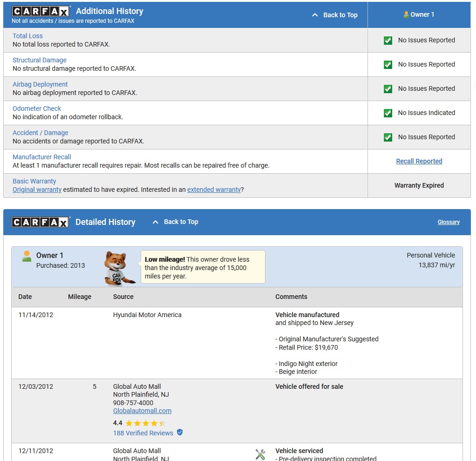Click the Comments column header

291,297
